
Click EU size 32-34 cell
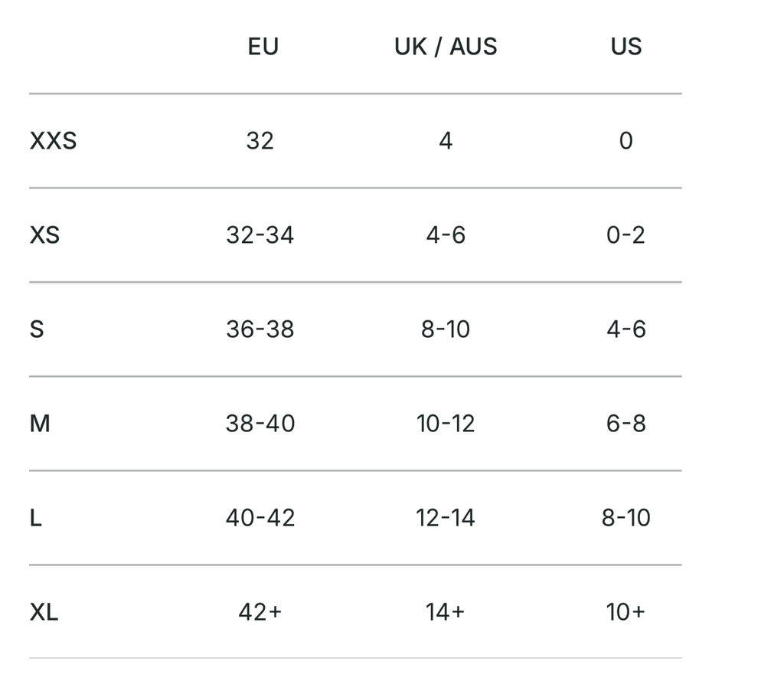pyautogui.click(x=260, y=235)
